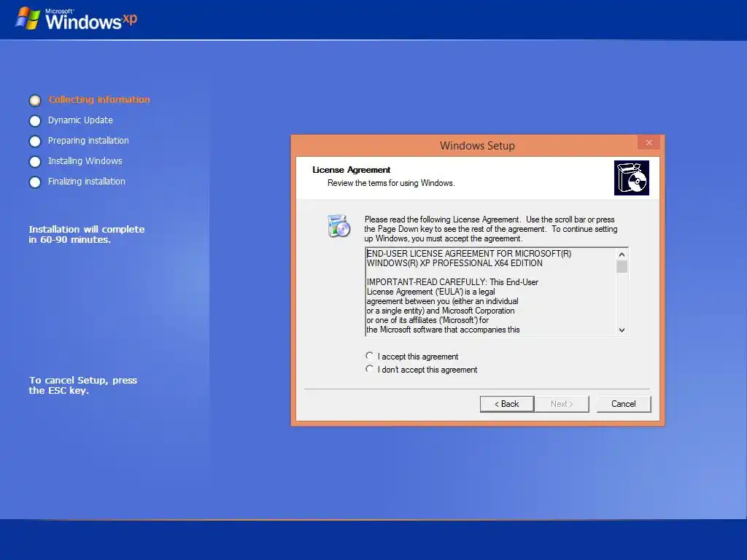This screenshot has height=560, width=747.
Task: Click 'Finalizing installation' step bullet
Action: [35, 182]
